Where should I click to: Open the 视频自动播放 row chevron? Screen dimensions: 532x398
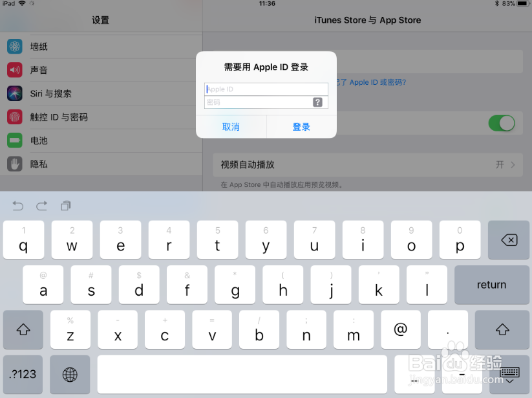coord(513,165)
